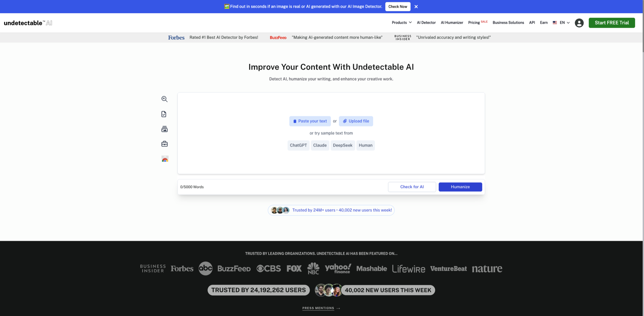Image resolution: width=644 pixels, height=316 pixels.
Task: Click the 0/5000 Words counter
Action: point(192,187)
